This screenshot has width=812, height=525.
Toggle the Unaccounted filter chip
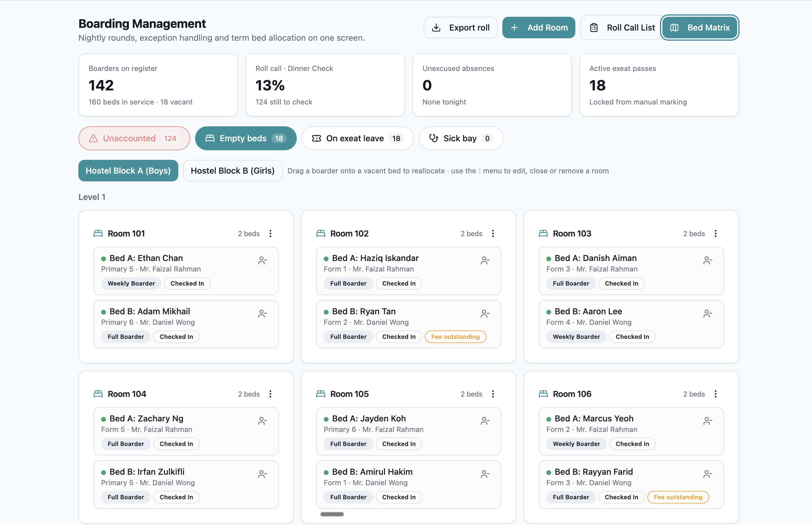pos(134,138)
